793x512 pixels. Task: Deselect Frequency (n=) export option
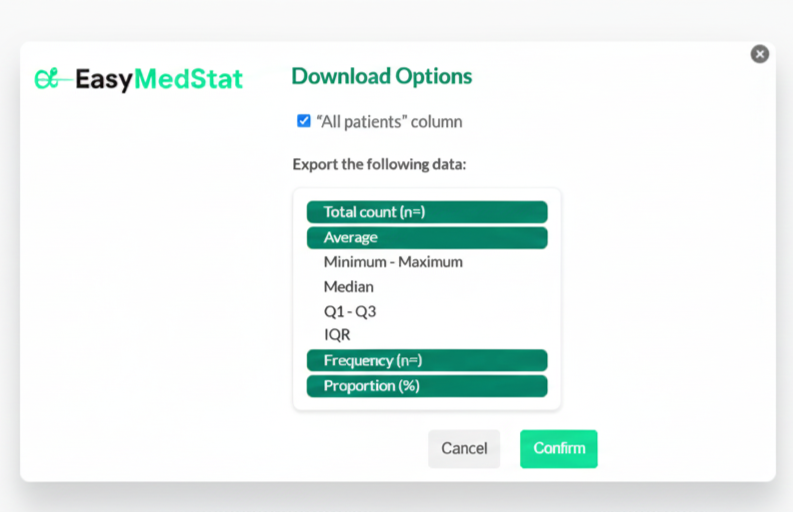(427, 360)
